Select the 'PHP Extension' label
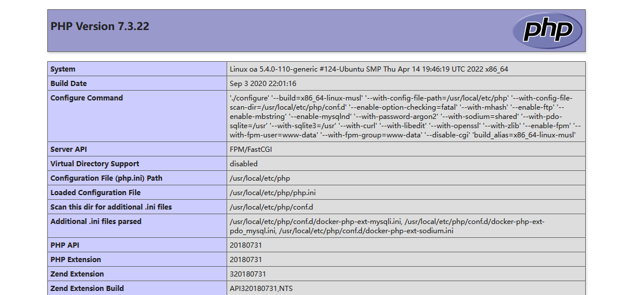Viewport: 644px width, 295px height. coord(76,260)
